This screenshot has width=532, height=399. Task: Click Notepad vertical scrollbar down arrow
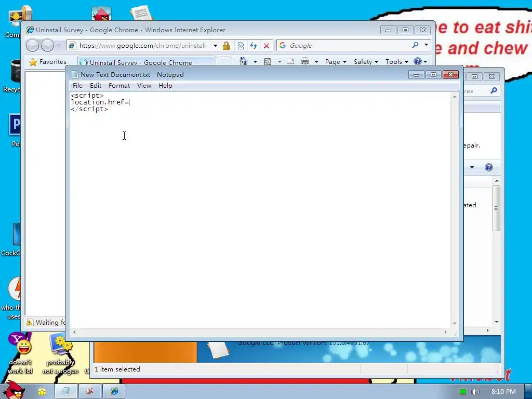coord(455,323)
